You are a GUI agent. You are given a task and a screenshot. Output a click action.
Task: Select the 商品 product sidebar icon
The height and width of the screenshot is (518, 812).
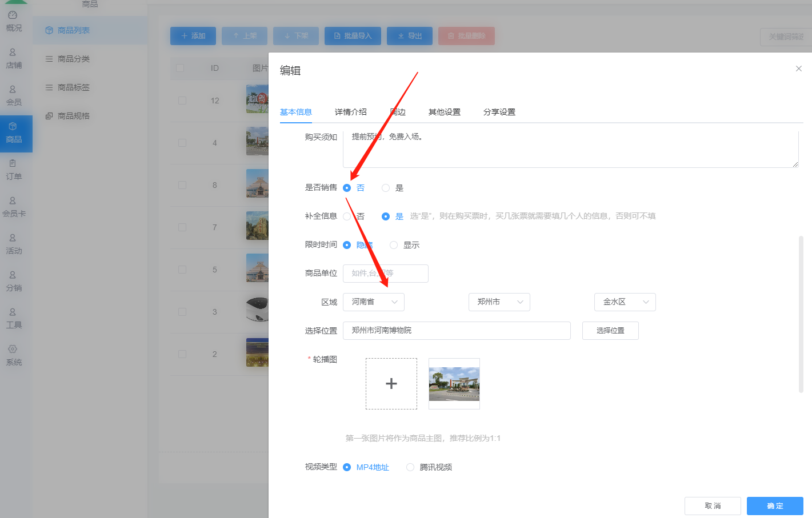click(13, 126)
